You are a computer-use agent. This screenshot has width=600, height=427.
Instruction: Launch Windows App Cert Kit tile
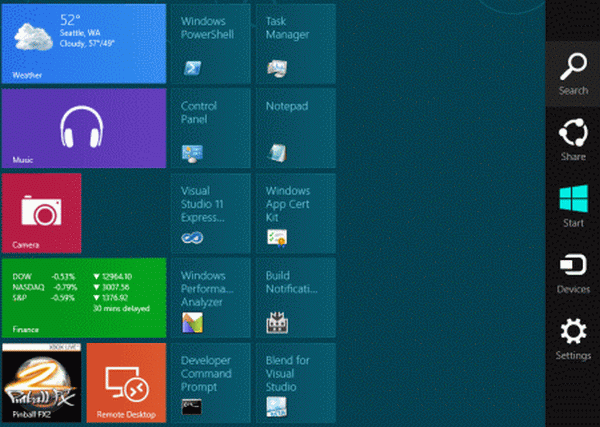coord(296,213)
